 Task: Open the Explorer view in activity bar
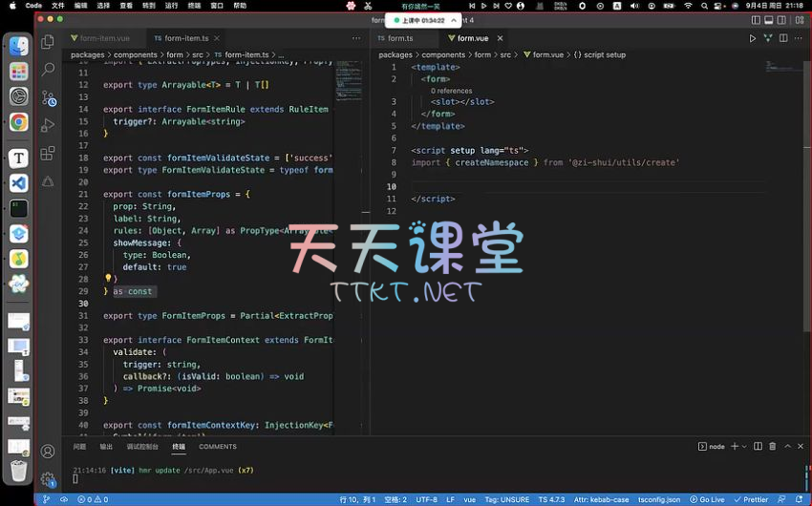[x=48, y=42]
